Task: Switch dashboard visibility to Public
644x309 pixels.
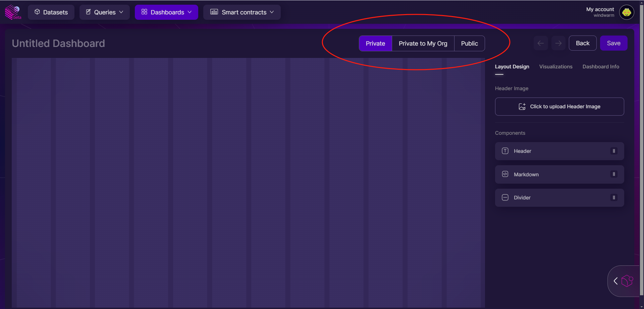Action: click(469, 44)
